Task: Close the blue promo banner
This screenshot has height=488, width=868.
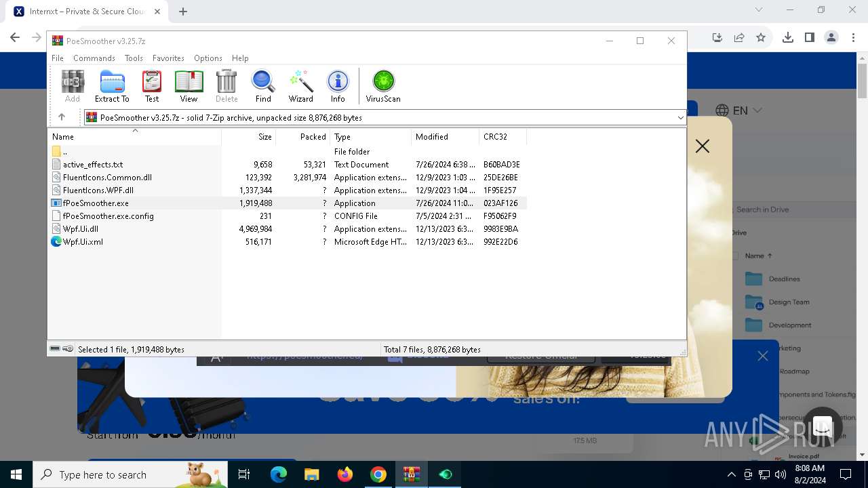Action: (x=763, y=356)
